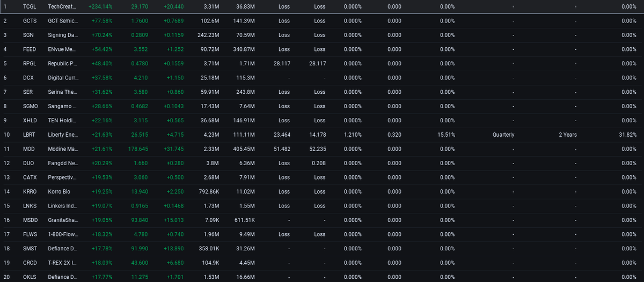Click the 15.51% payout value
Image resolution: width=644 pixels, height=282 pixels.
[447, 135]
